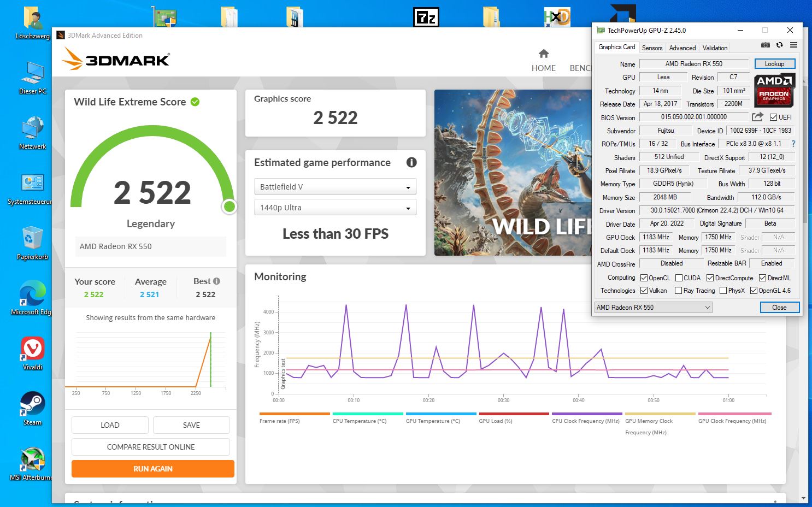The height and width of the screenshot is (507, 812).
Task: Click the BIOS save/share arrow icon
Action: [x=757, y=117]
